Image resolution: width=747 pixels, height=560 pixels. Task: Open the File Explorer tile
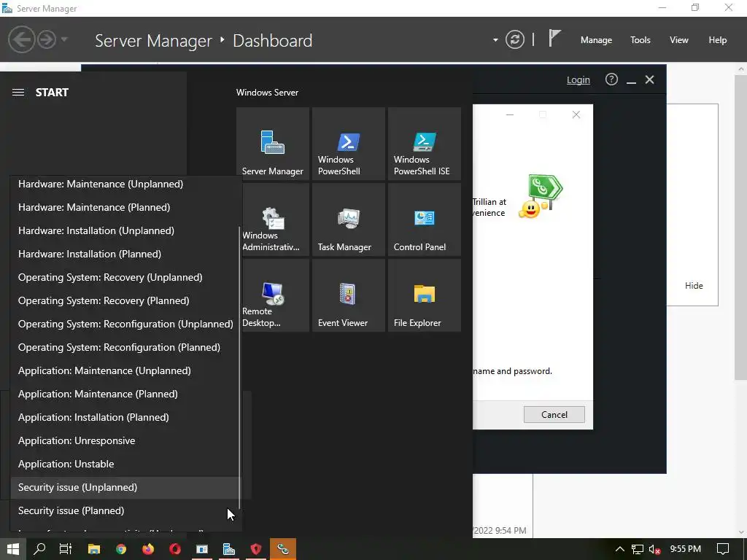pos(425,295)
